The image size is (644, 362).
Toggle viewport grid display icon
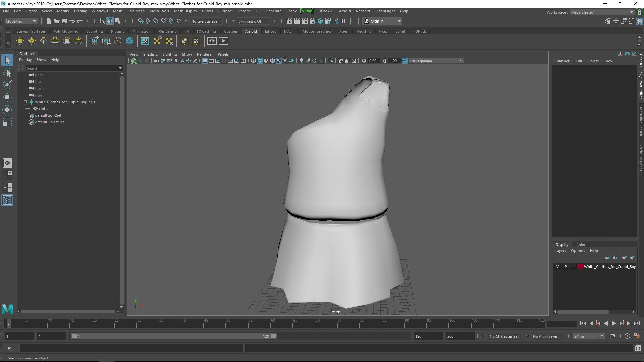pos(205,61)
